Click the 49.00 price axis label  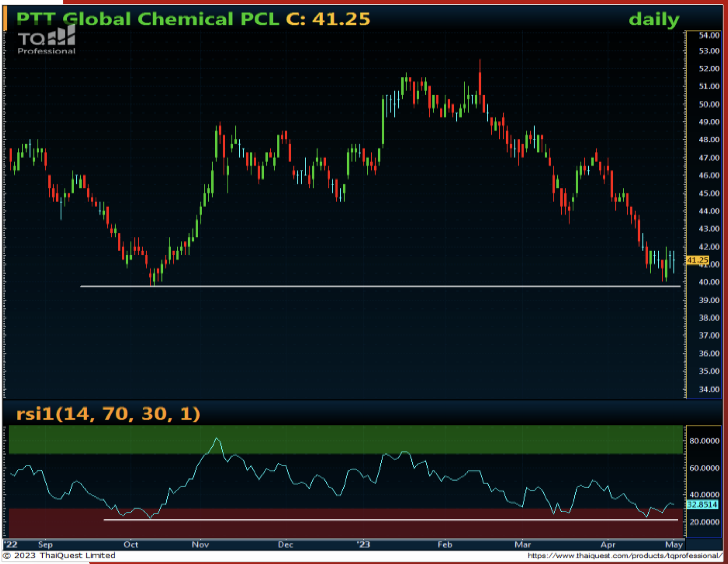pos(709,122)
